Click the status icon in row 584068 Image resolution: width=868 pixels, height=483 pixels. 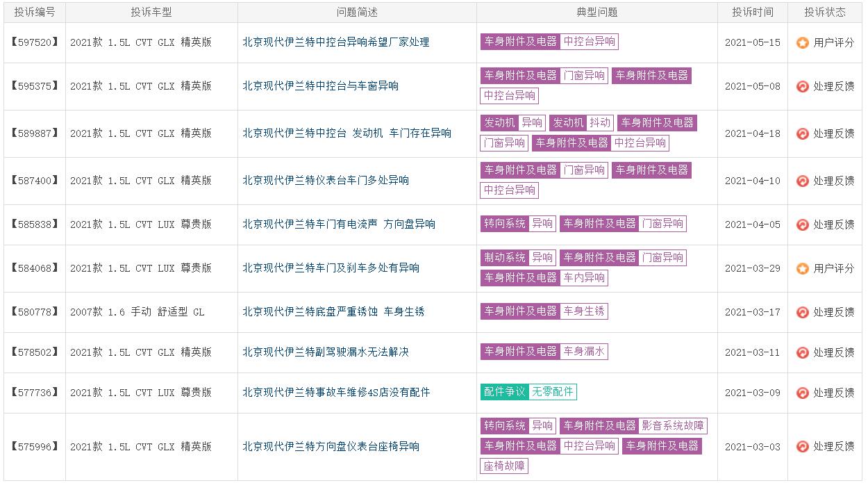point(802,269)
